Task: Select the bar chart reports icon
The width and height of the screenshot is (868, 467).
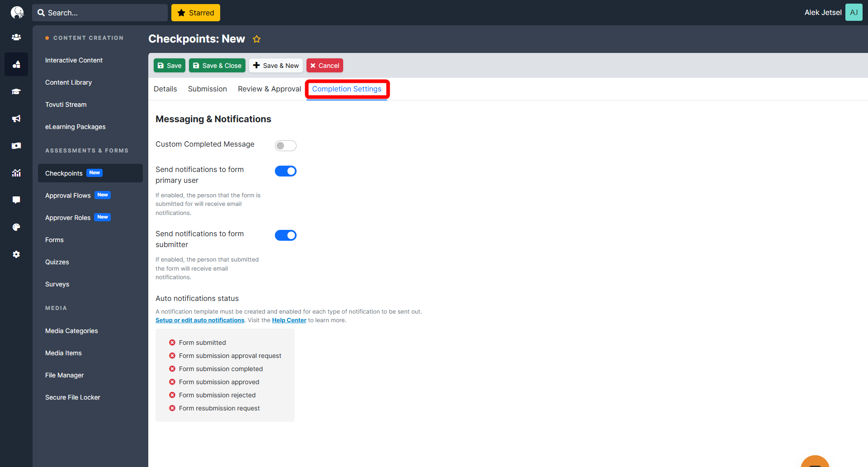Action: tap(16, 173)
